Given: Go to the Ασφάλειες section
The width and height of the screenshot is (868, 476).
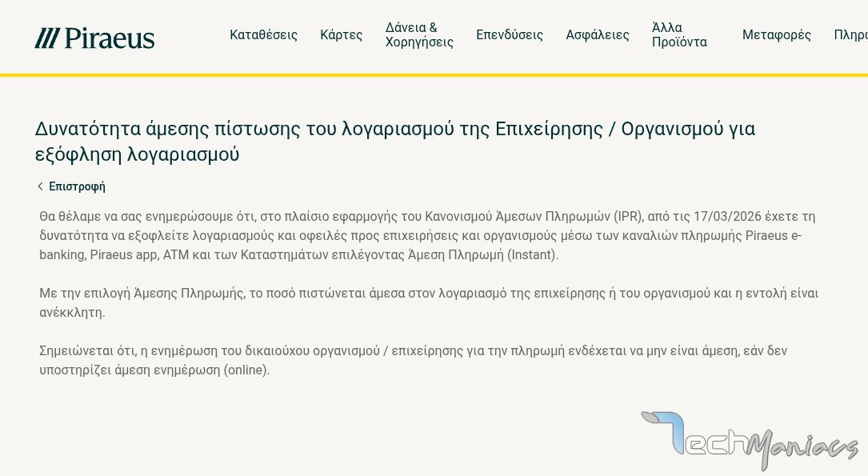Looking at the screenshot, I should pos(597,35).
